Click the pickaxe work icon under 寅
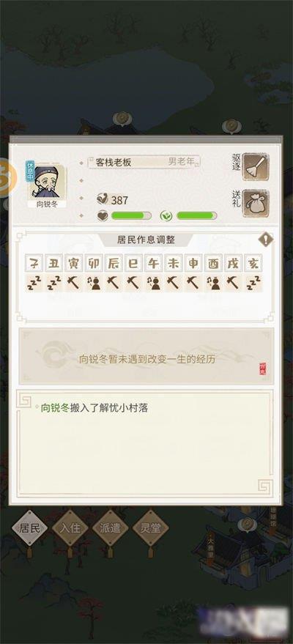 (74, 284)
